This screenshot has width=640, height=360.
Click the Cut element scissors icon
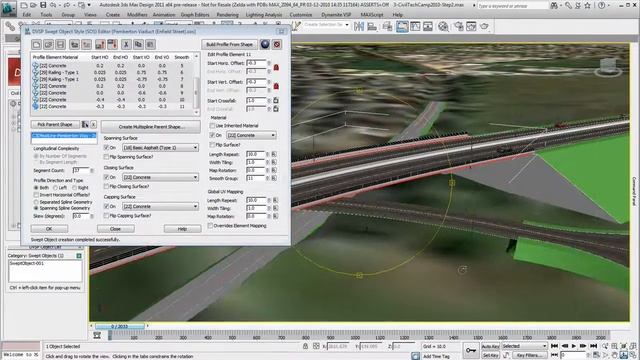click(x=126, y=44)
